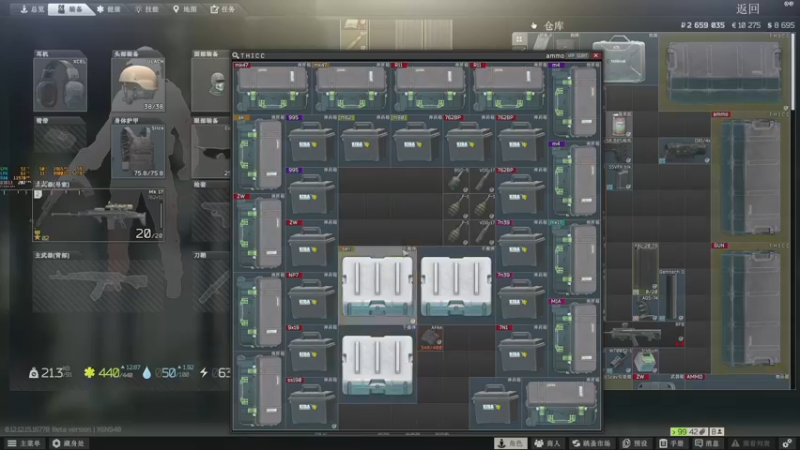Select the Slick body armor 75.0/75.0
The width and height of the screenshot is (800, 450).
(x=138, y=151)
